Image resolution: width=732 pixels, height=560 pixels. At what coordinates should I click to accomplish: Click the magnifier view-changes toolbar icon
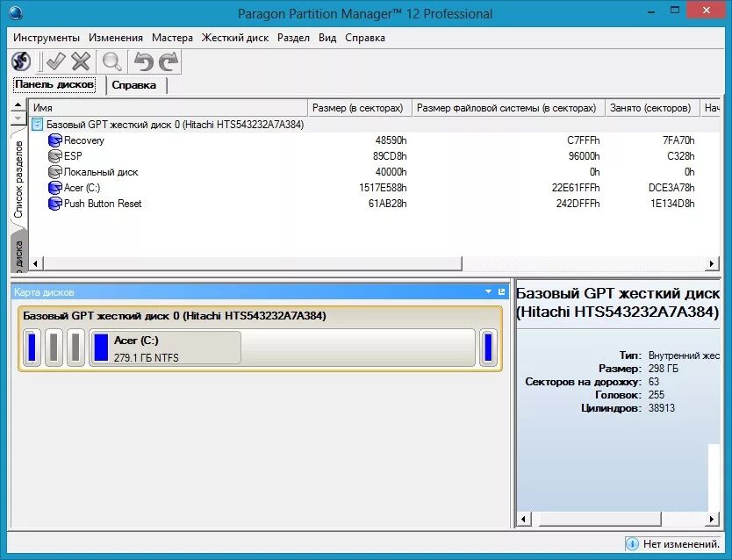112,61
